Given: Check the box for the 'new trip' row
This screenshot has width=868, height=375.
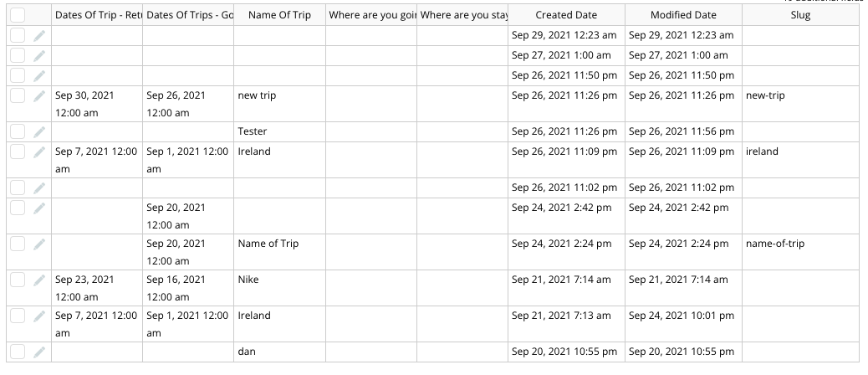Looking at the screenshot, I should pyautogui.click(x=18, y=95).
